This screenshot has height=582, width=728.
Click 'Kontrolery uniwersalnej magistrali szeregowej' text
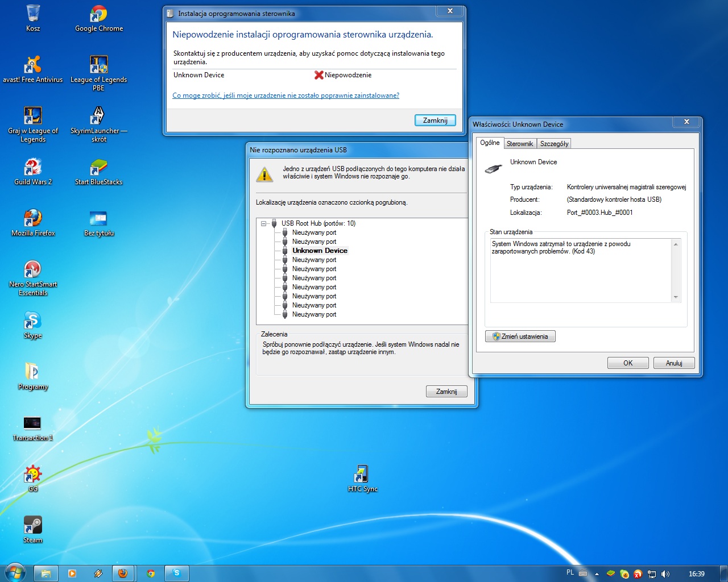[x=627, y=187]
